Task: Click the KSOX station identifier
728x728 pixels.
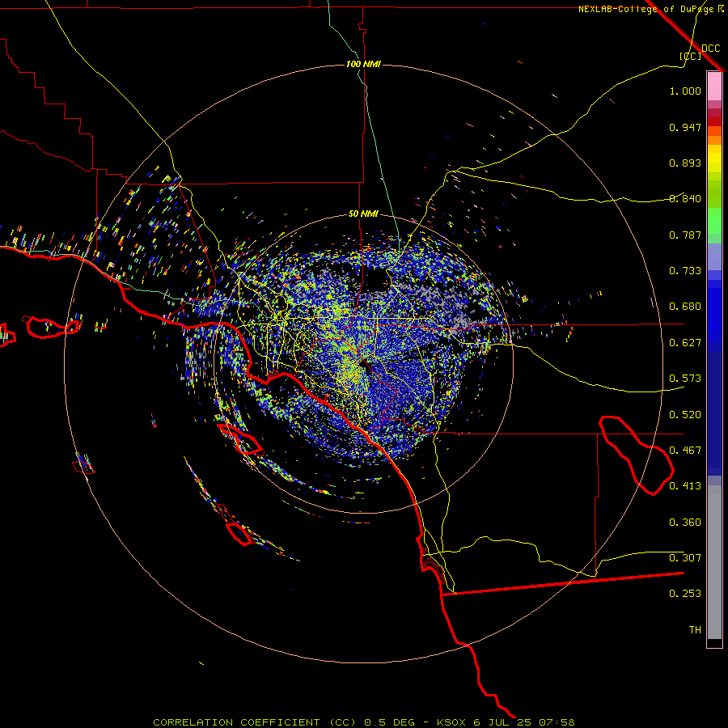Action: coord(452,722)
